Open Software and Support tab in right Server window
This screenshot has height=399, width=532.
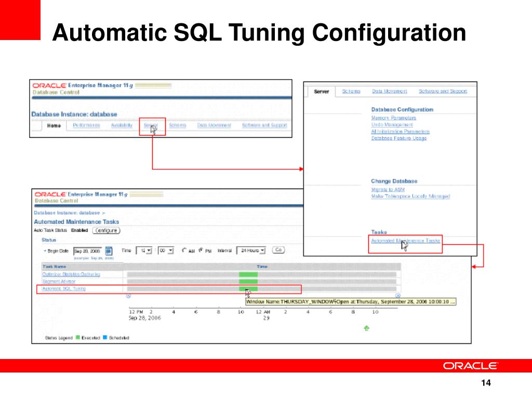(443, 91)
